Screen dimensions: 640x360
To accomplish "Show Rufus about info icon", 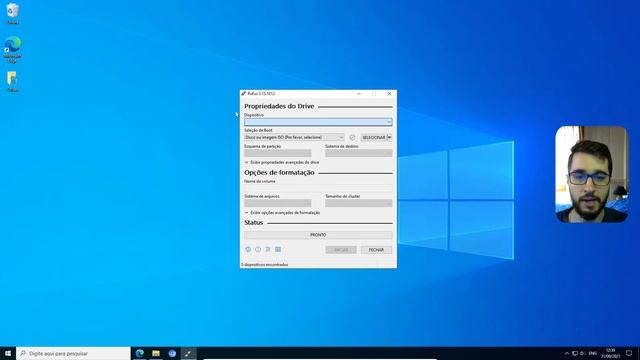I will pyautogui.click(x=258, y=249).
